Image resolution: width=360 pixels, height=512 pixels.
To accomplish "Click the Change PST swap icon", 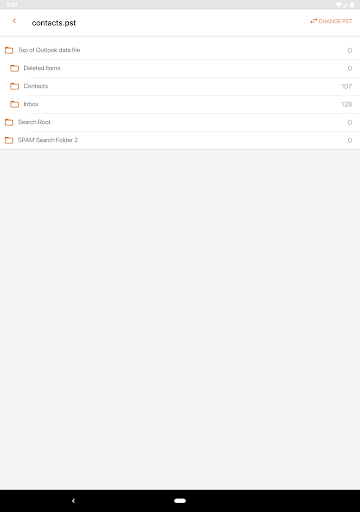I will pos(313,21).
